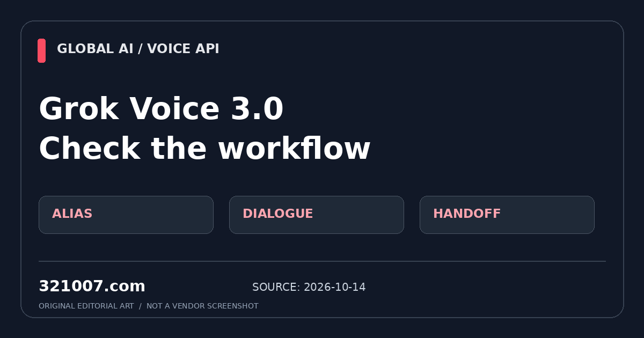
Task: Select the DIALOGUE card
Action: point(317,215)
